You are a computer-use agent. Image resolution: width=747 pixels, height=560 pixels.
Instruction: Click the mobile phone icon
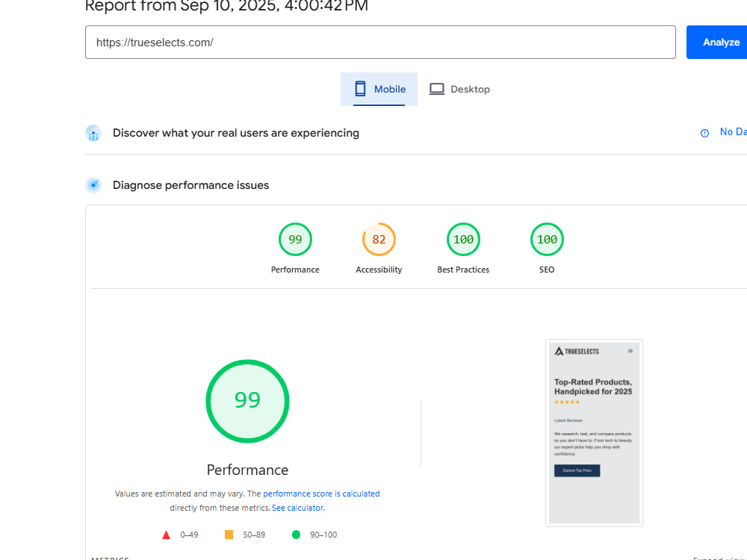(x=360, y=89)
